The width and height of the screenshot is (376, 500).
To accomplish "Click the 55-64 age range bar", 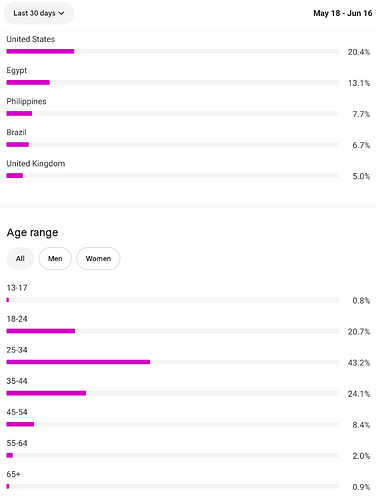I will point(172,455).
